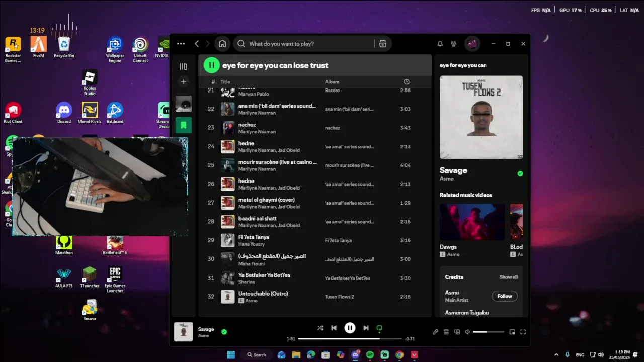Click the Follow button for Asme
Viewport: 644px width, 362px height.
tap(505, 296)
